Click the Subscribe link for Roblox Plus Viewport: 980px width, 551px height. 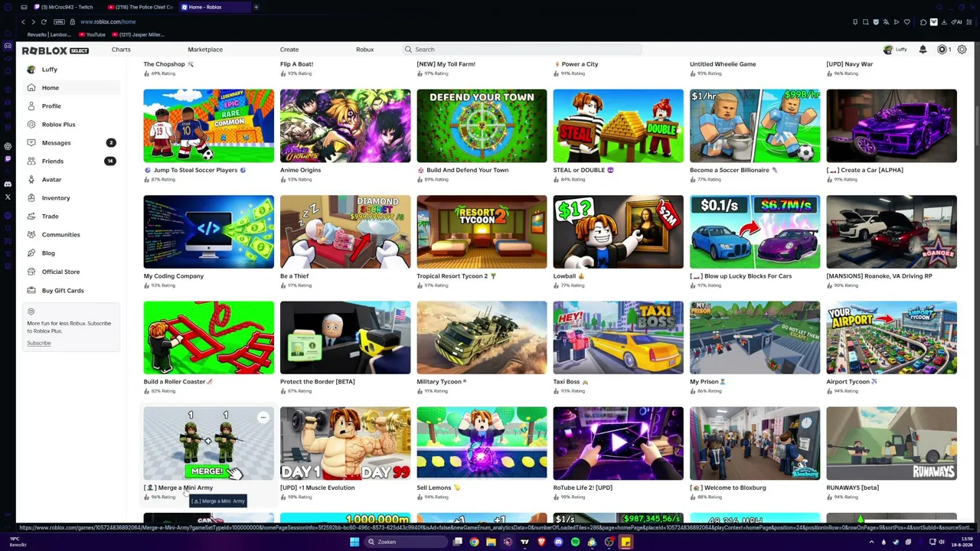[x=39, y=344]
